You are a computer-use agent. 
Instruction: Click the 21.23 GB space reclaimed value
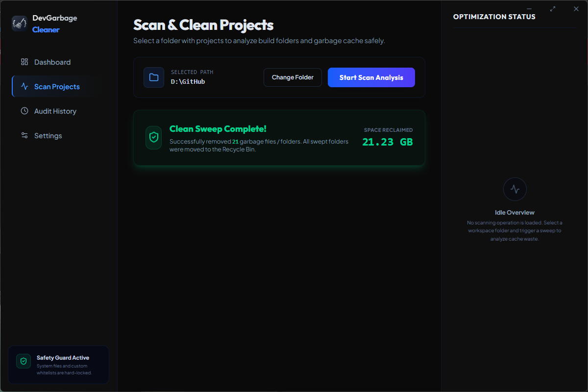click(388, 142)
